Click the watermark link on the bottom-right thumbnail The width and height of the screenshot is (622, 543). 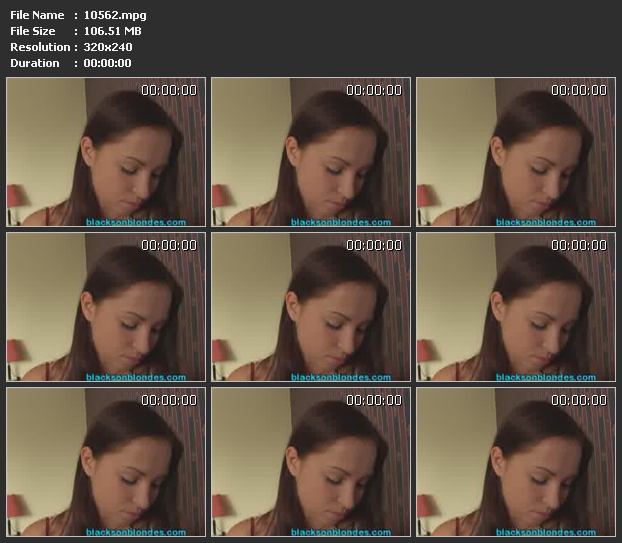[x=546, y=532]
